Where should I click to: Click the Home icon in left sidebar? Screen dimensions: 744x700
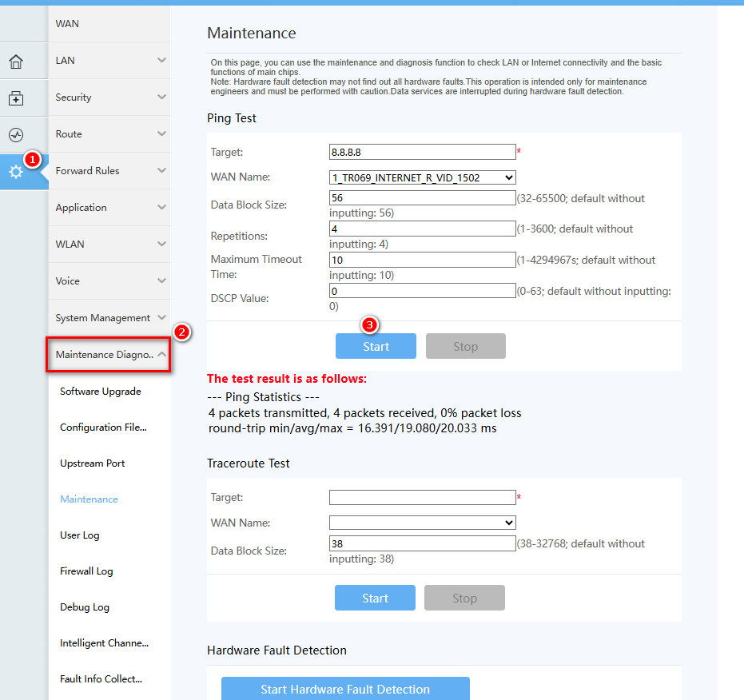(x=16, y=62)
